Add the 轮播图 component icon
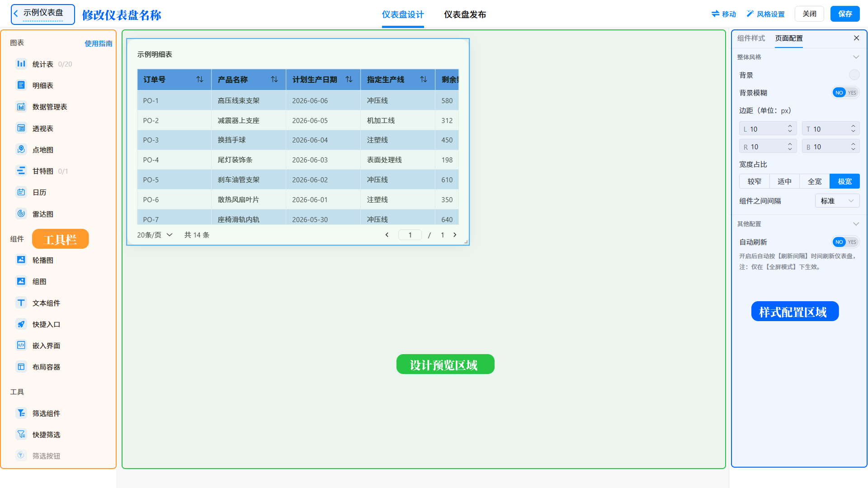 click(x=21, y=260)
